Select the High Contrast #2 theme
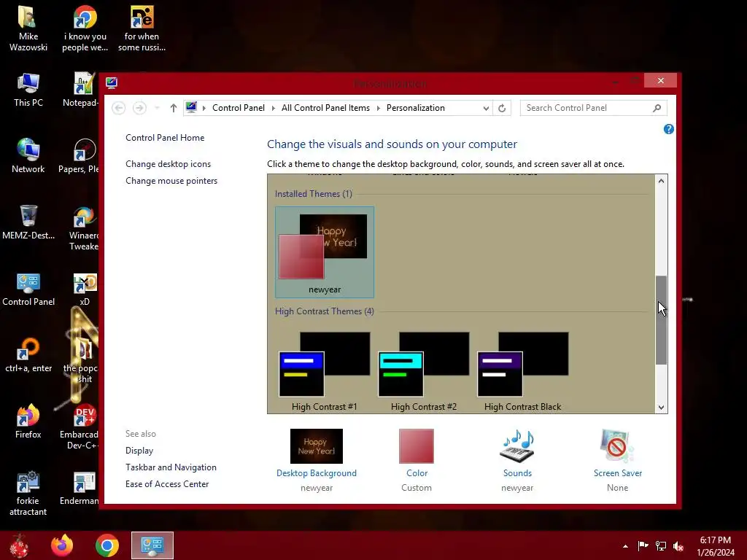The height and width of the screenshot is (560, 747). tap(424, 371)
